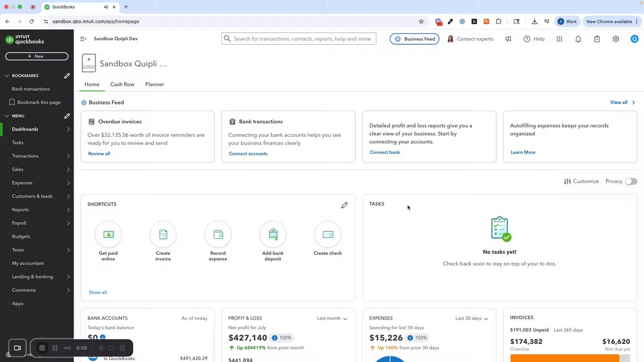Mute the QuickBooks tab audio icon

[106, 7]
